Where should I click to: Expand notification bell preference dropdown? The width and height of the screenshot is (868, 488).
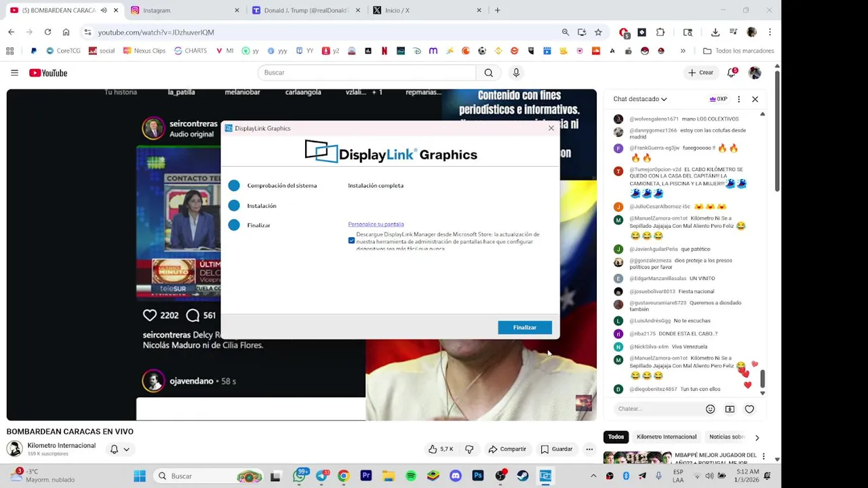point(126,449)
